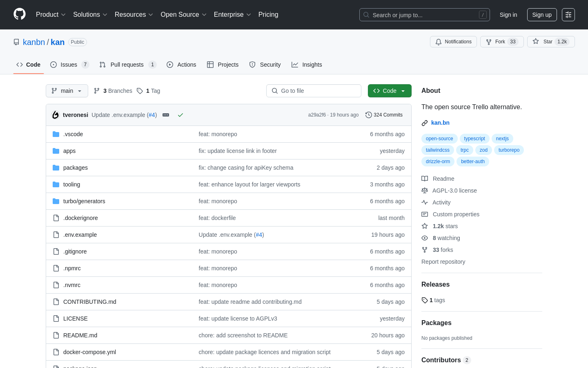Image resolution: width=588 pixels, height=368 pixels.
Task: Open the apps folder
Action: (x=69, y=151)
